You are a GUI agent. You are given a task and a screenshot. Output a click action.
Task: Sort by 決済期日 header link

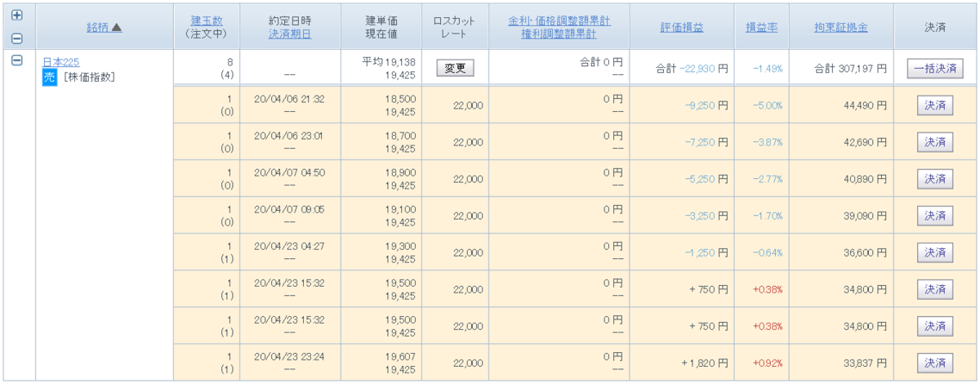(289, 33)
